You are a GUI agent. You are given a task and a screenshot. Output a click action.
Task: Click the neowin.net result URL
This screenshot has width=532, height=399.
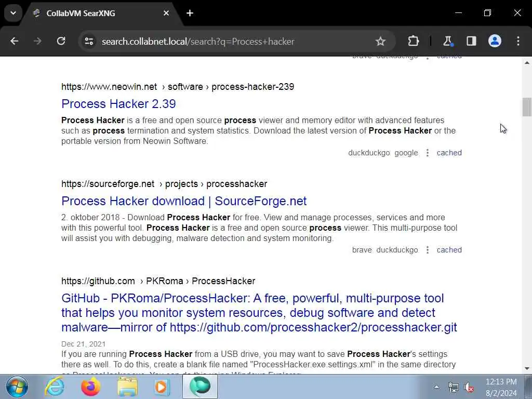click(x=178, y=87)
